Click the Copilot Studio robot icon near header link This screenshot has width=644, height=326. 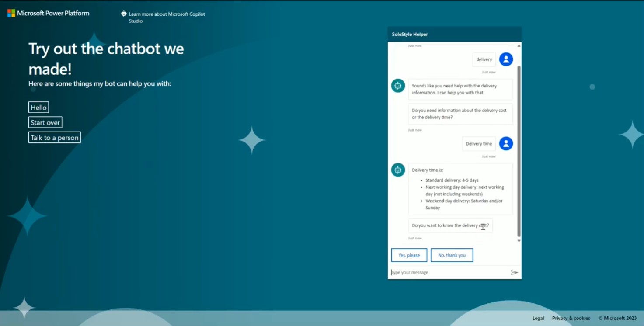[123, 13]
